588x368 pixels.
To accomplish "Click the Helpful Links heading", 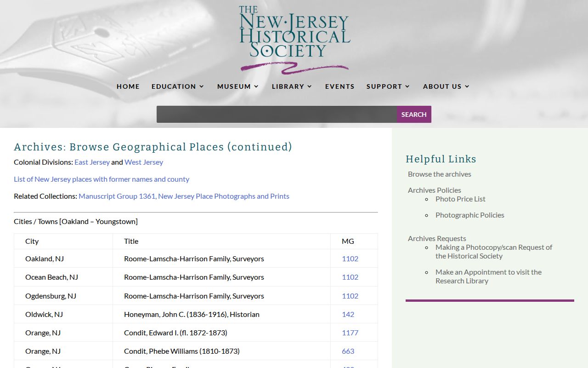I will tap(441, 159).
